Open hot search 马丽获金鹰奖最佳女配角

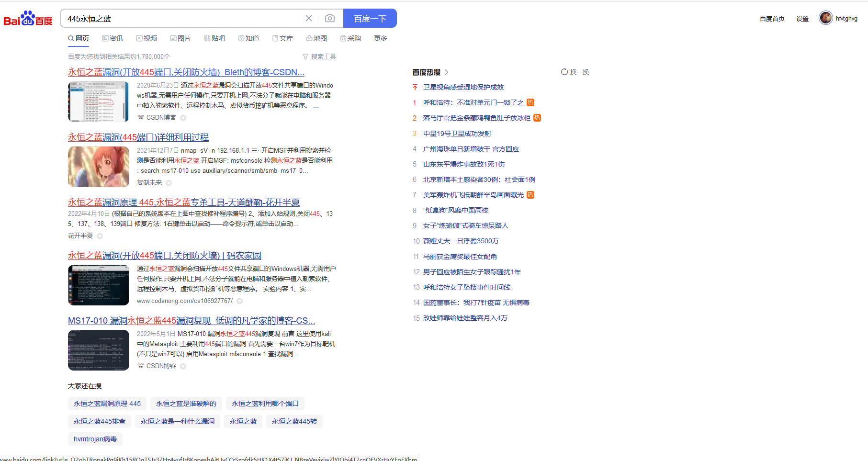tap(460, 257)
